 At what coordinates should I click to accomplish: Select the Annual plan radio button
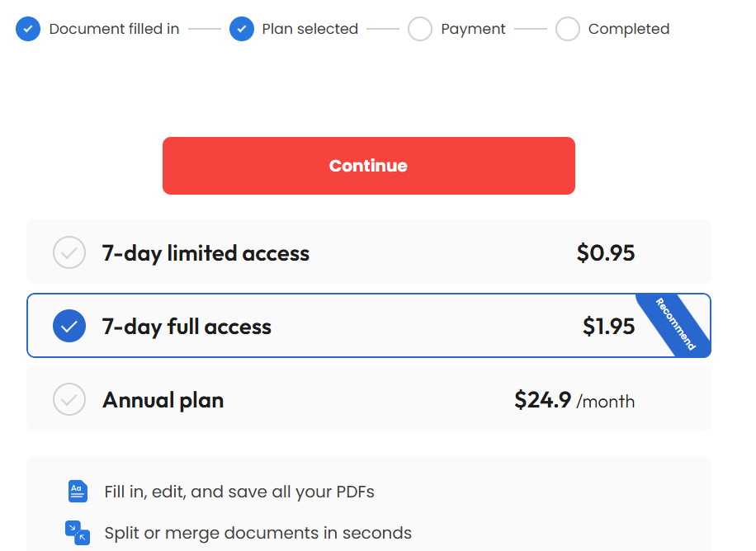pos(69,400)
